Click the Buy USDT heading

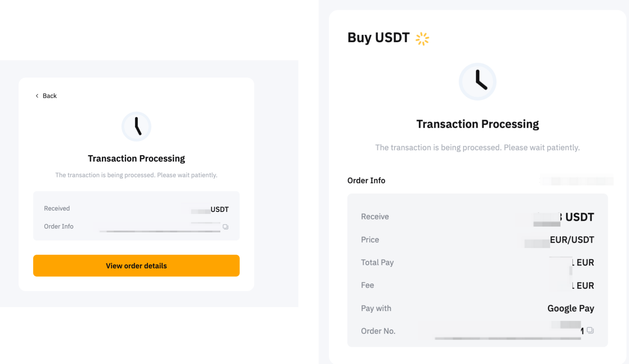(x=378, y=38)
